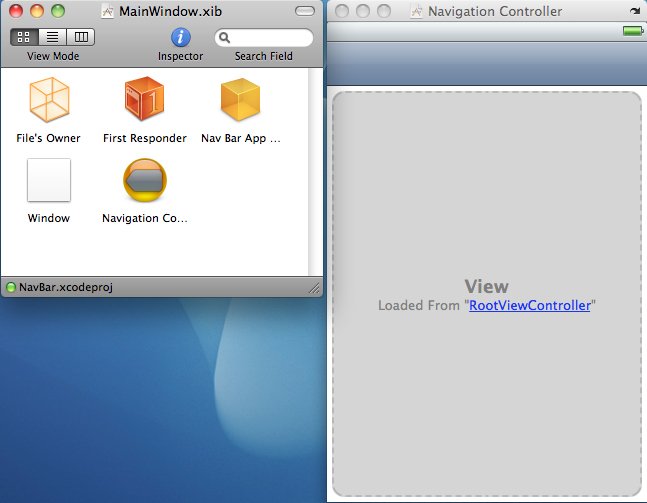
Task: Click the MainWindow.xib title document icon
Action: click(107, 12)
